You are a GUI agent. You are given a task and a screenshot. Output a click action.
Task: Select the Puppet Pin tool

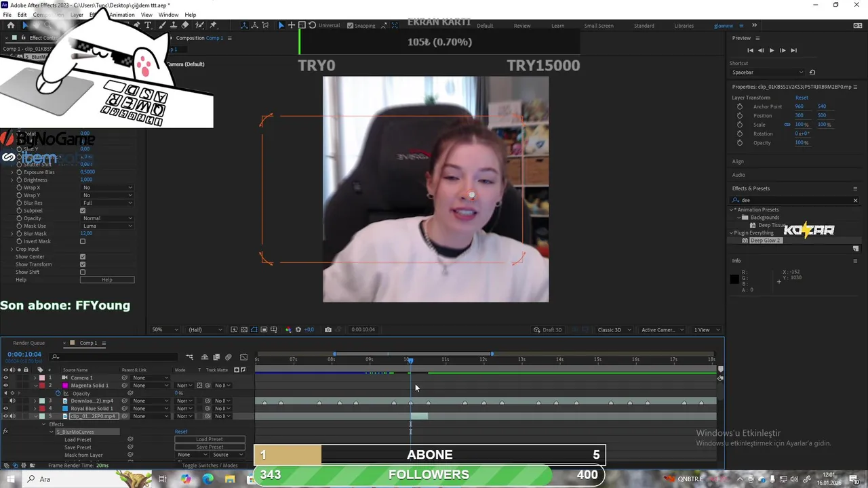214,25
